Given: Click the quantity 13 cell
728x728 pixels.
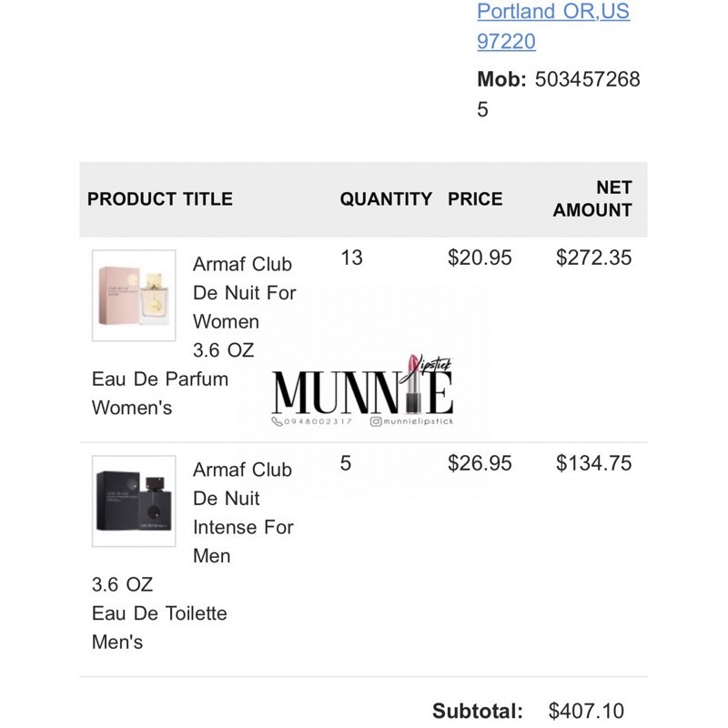Looking at the screenshot, I should pos(351,258).
